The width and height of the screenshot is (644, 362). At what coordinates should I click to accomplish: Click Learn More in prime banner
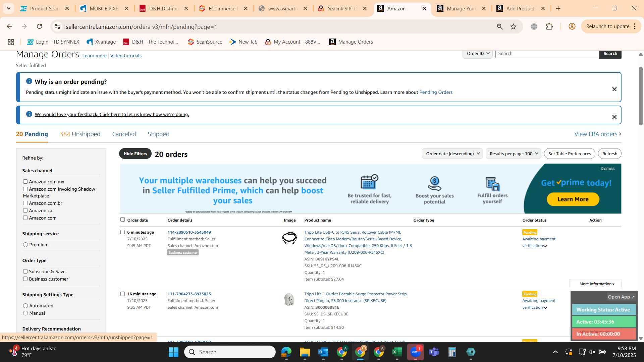coord(573,199)
